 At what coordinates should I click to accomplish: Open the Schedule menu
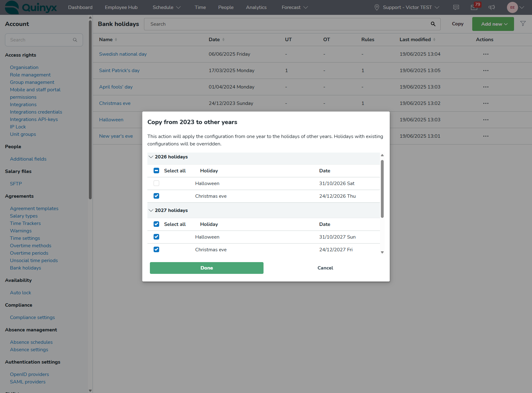[x=166, y=7]
